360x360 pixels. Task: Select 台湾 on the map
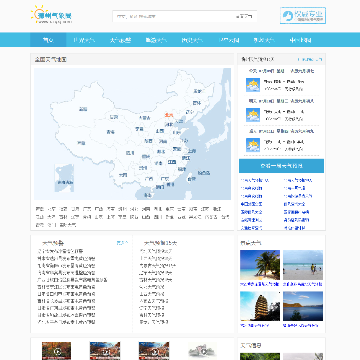coord(191,179)
